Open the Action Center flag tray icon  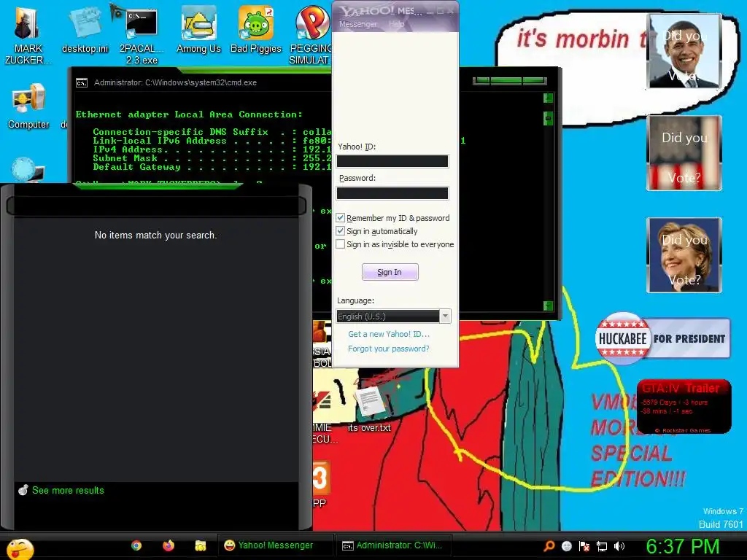584,546
